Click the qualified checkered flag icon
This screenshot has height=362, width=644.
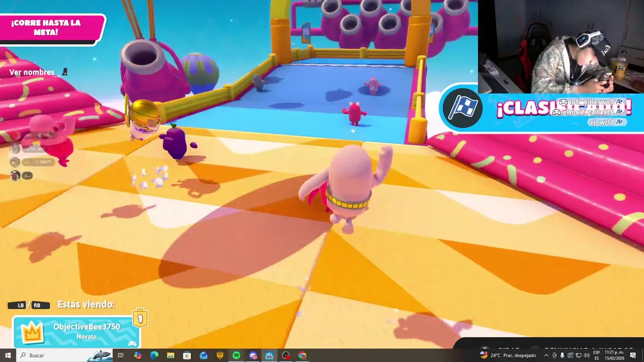click(x=461, y=108)
